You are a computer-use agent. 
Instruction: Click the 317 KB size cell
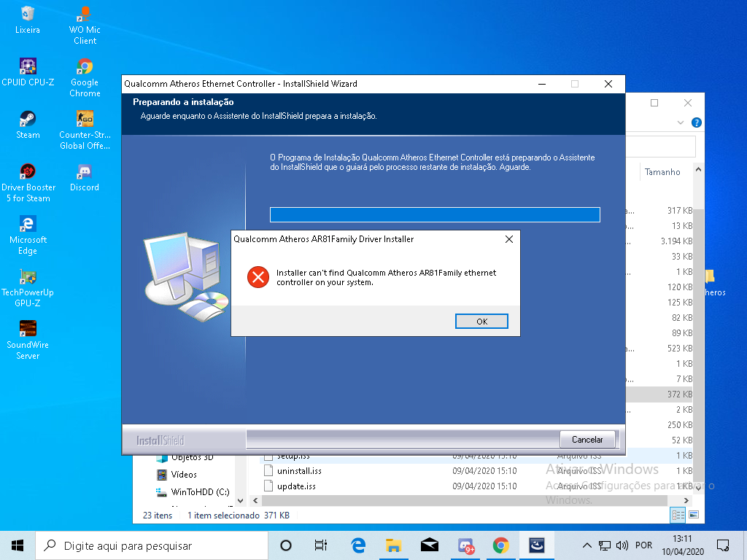(x=680, y=211)
